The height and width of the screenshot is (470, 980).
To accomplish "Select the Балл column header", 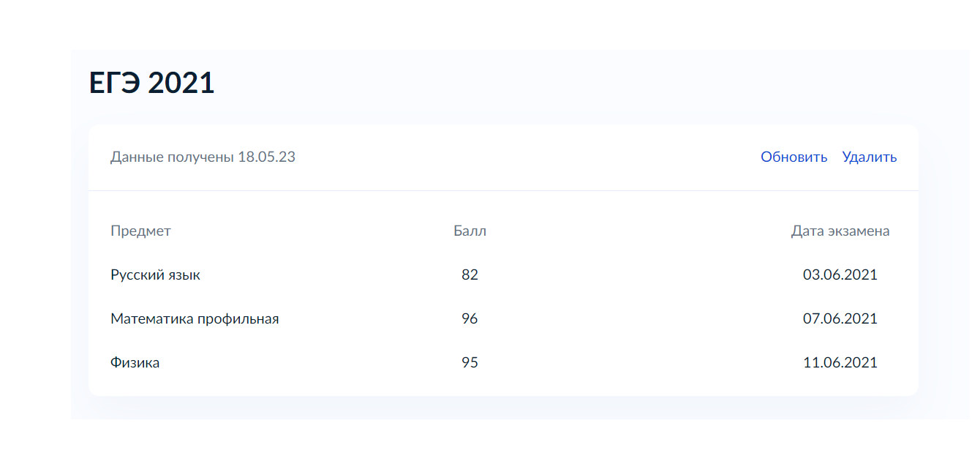I will click(x=470, y=231).
